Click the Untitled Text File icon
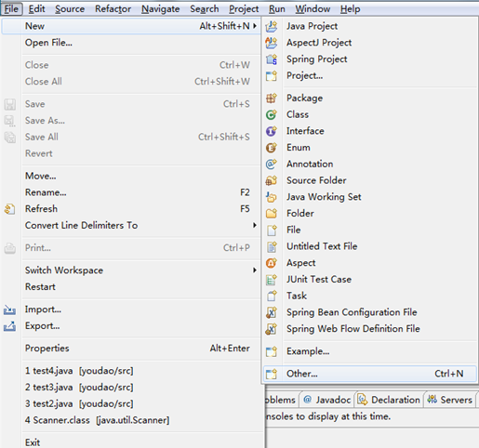 tap(272, 246)
